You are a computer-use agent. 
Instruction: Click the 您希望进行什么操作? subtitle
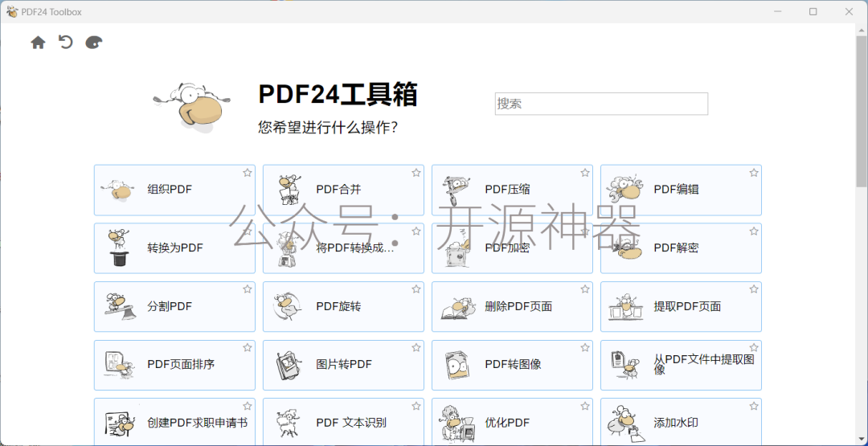[x=328, y=128]
